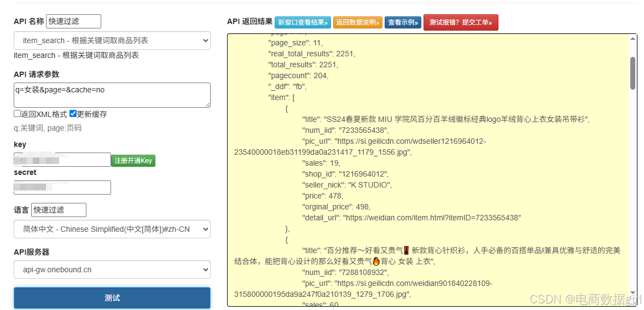Click the "real_total_results": 2251 line
Screen dimensions: 644x310
click(x=311, y=54)
